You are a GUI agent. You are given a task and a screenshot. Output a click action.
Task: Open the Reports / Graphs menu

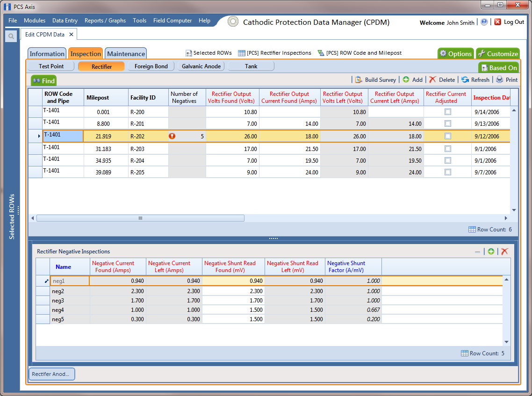click(105, 21)
